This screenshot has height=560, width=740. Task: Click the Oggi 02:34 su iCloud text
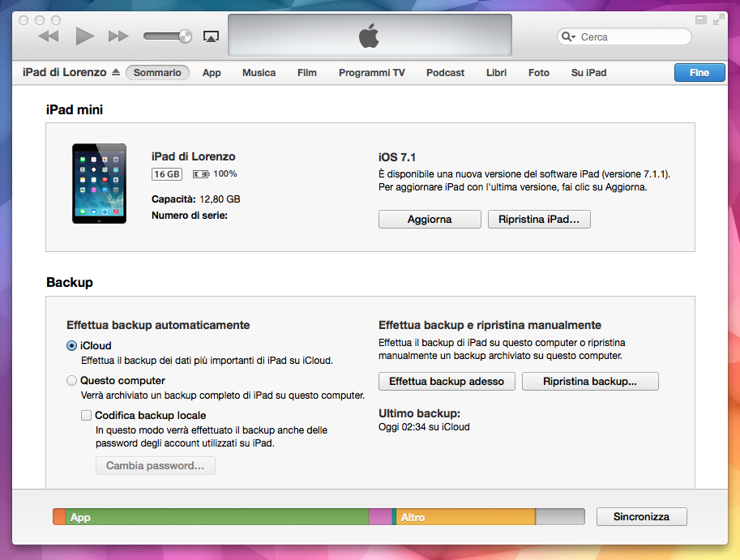coord(424,427)
